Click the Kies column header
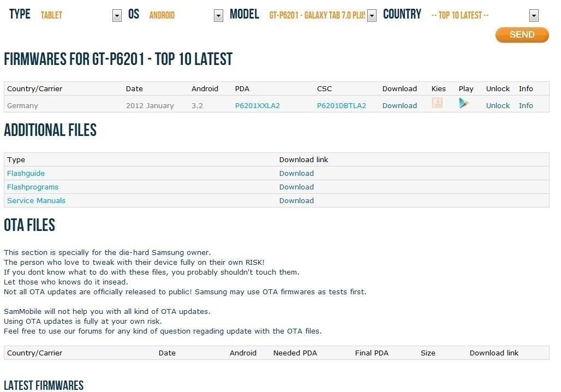This screenshot has width=561, height=392. point(438,89)
